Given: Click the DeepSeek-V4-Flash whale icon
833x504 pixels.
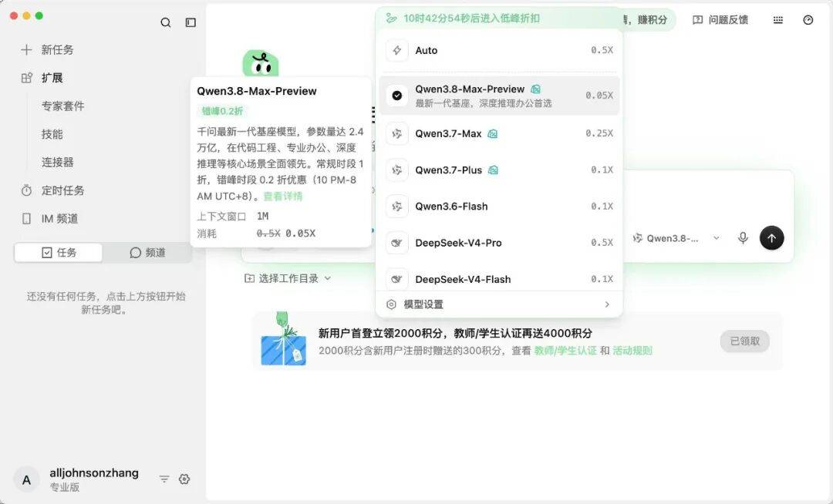Looking at the screenshot, I should pos(397,279).
